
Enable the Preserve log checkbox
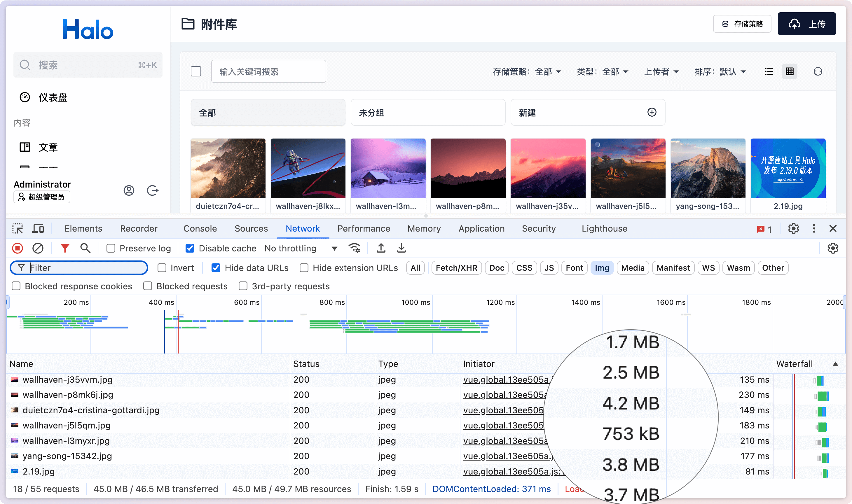click(111, 248)
